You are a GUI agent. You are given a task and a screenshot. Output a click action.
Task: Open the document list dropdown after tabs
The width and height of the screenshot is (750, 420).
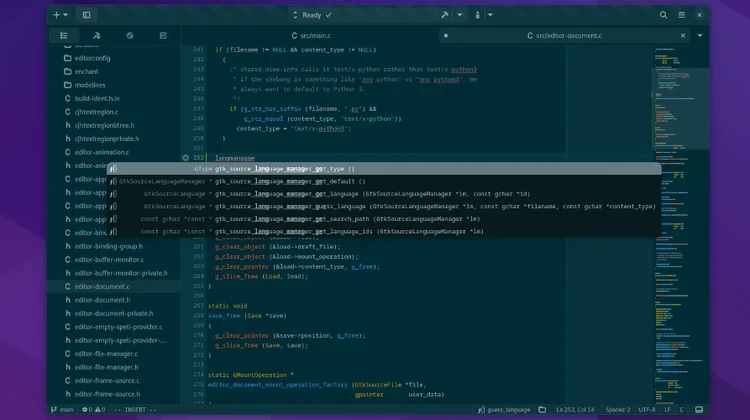[700, 35]
